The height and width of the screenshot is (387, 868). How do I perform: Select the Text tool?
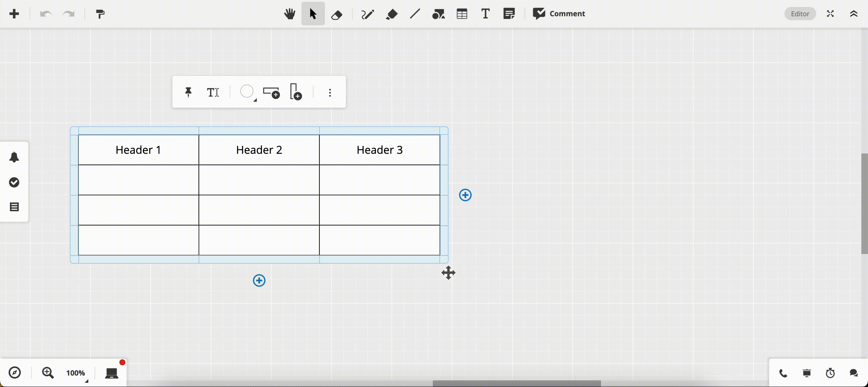(x=485, y=14)
